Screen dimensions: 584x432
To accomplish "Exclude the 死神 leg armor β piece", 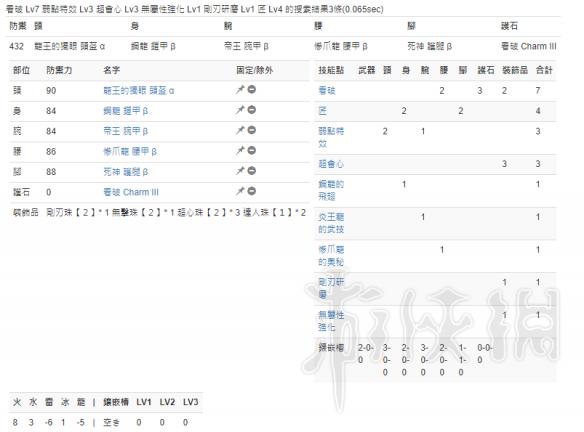I will pyautogui.click(x=252, y=171).
